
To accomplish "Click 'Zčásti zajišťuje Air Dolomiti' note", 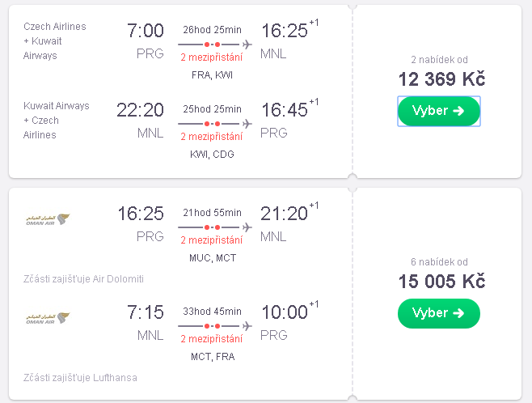I will pyautogui.click(x=83, y=279).
